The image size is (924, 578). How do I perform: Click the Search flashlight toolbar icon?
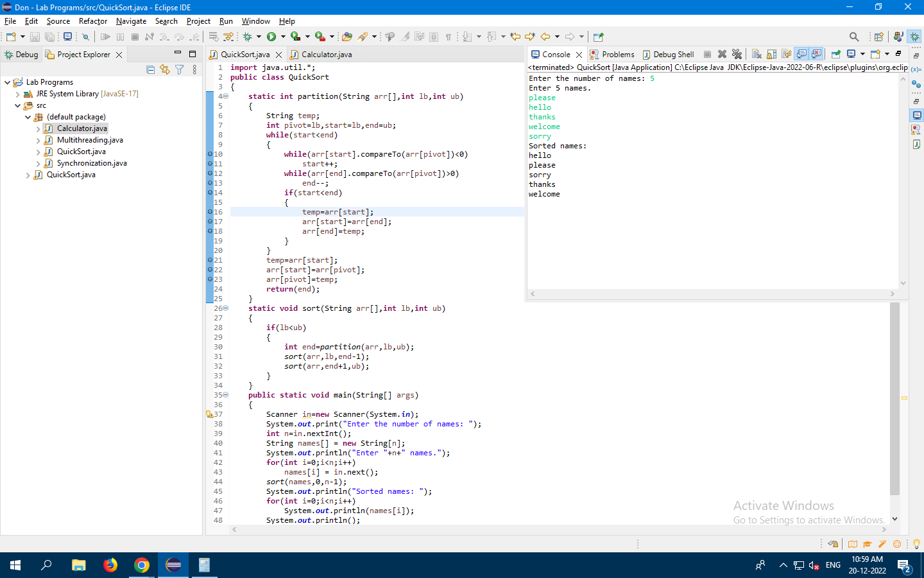[363, 37]
